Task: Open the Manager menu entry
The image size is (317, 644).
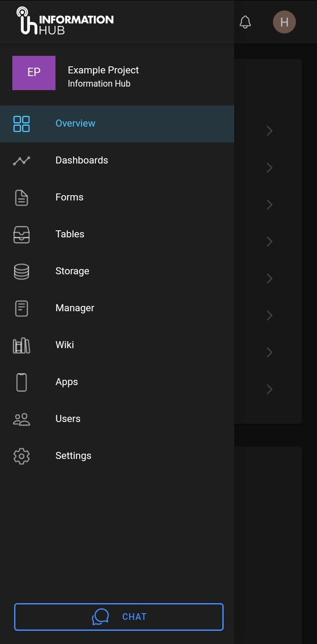Action: click(75, 308)
